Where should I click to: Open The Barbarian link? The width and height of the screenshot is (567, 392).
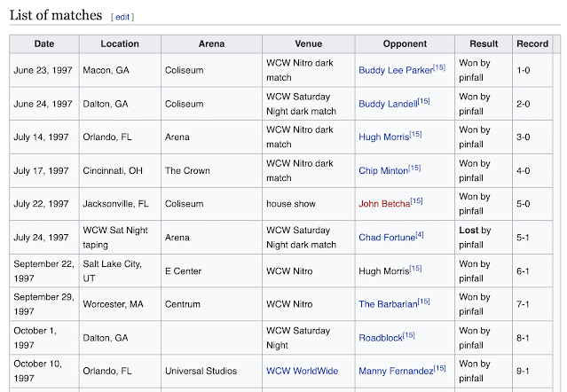(x=388, y=304)
